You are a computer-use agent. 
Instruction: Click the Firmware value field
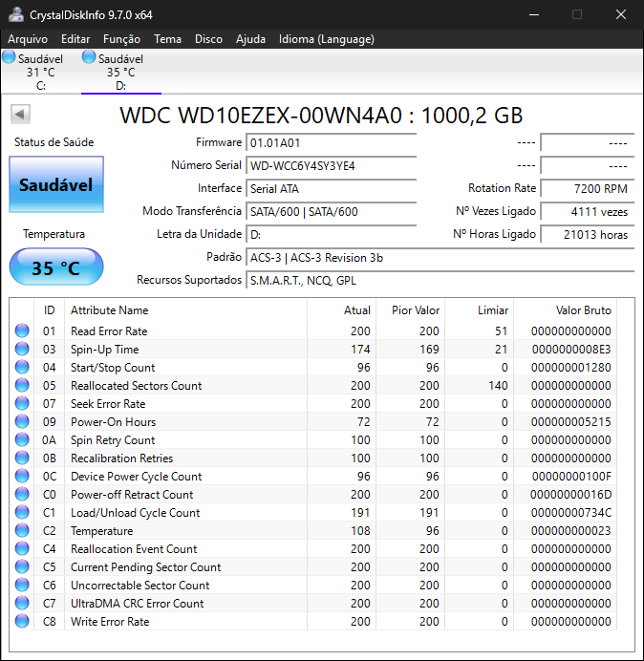tap(331, 142)
